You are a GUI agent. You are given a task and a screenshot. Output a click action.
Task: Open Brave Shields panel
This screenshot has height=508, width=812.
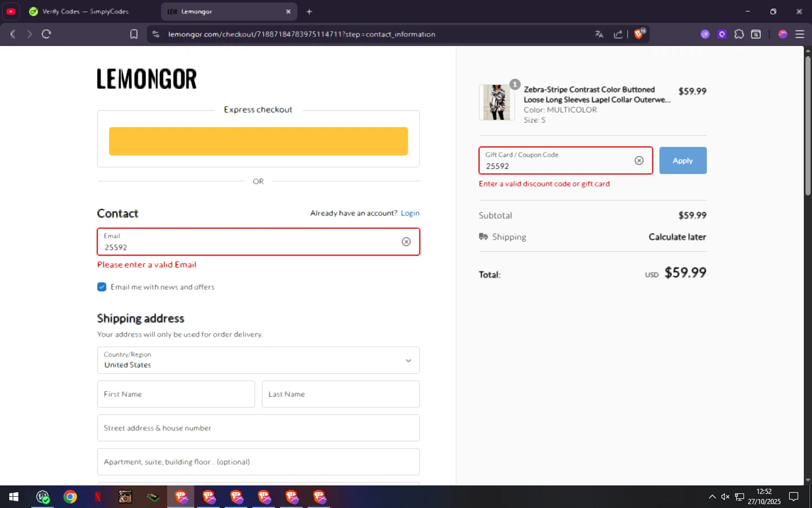(x=639, y=34)
